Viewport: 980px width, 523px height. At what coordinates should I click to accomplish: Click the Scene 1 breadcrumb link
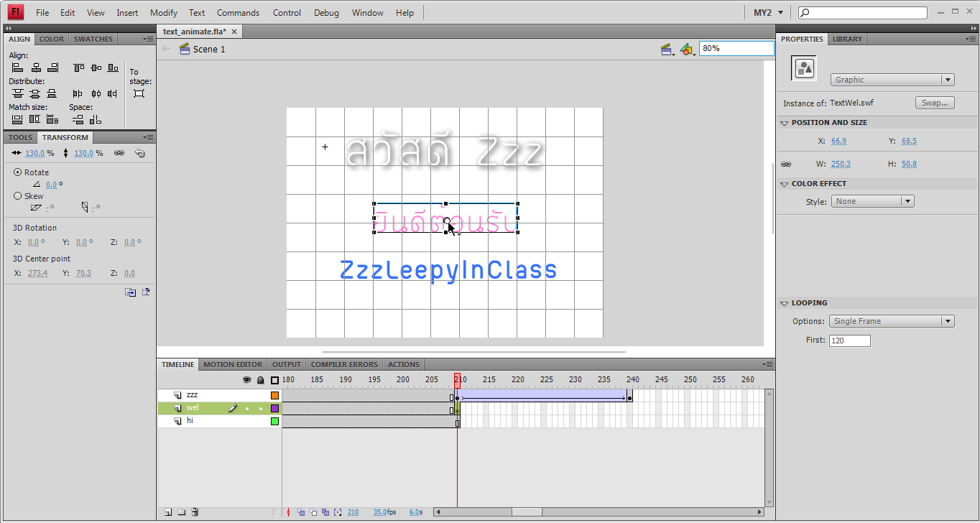tap(209, 49)
